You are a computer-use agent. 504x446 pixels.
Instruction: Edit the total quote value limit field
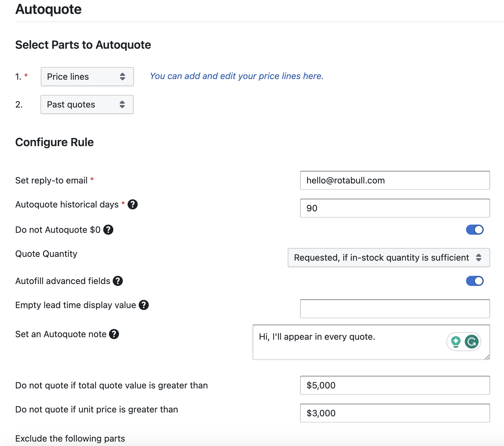tap(395, 385)
